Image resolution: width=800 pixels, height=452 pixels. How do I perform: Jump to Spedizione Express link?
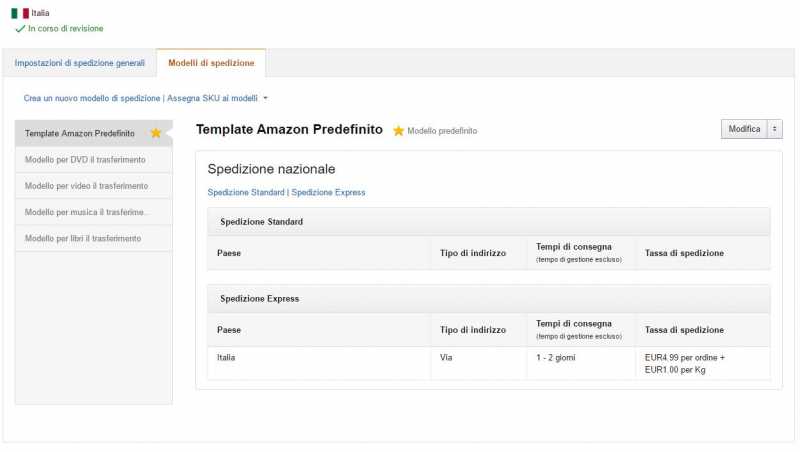[328, 192]
